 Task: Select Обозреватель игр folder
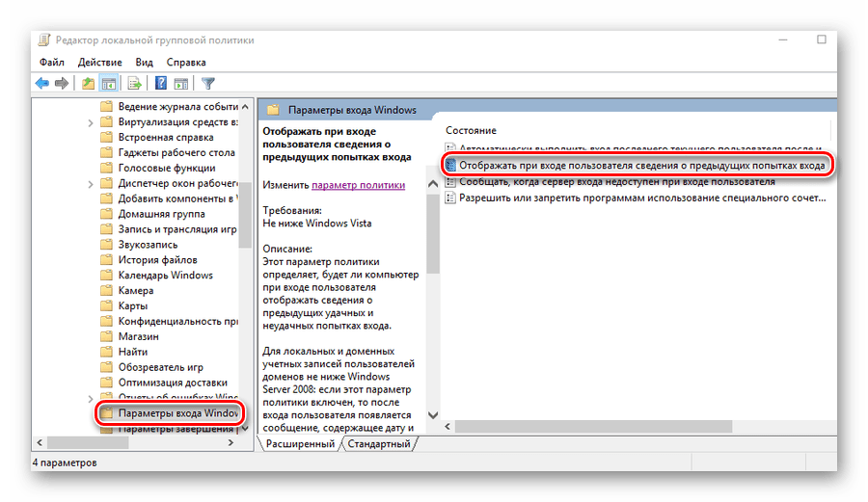[152, 368]
